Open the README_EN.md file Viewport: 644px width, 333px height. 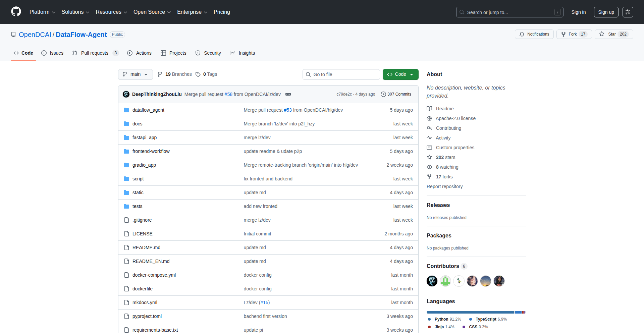(x=151, y=261)
